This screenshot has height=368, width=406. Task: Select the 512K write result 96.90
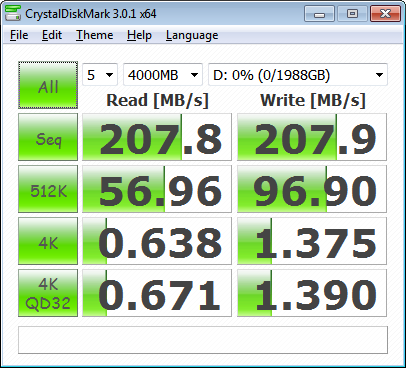pos(312,189)
